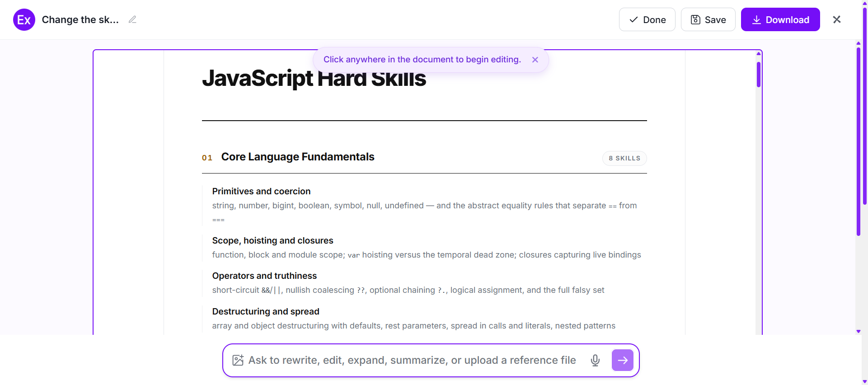Close the editor with the X icon

point(837,19)
